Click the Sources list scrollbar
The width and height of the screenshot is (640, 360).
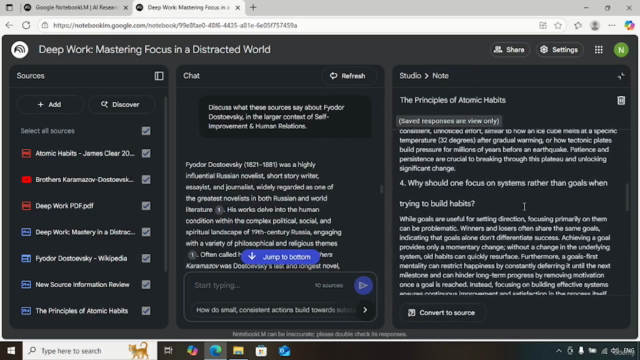click(165, 184)
